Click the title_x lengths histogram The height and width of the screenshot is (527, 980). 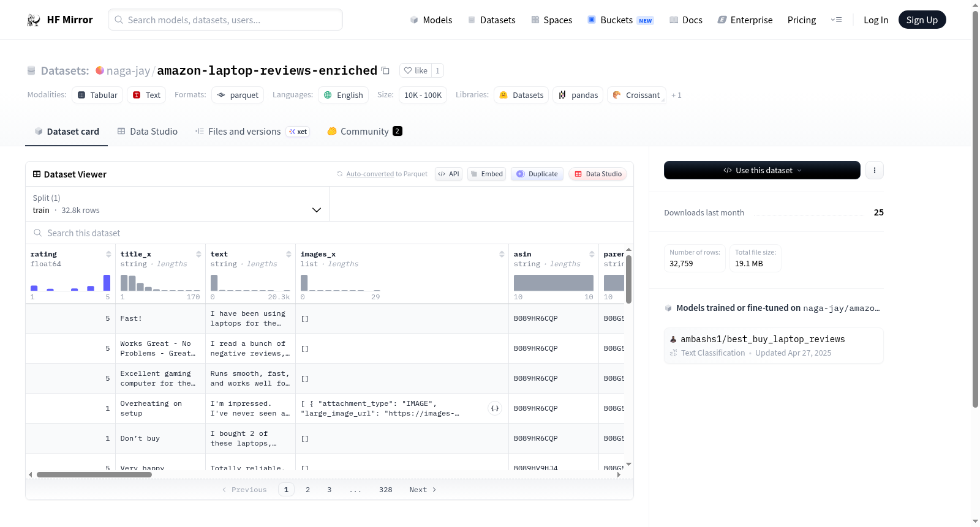point(160,283)
